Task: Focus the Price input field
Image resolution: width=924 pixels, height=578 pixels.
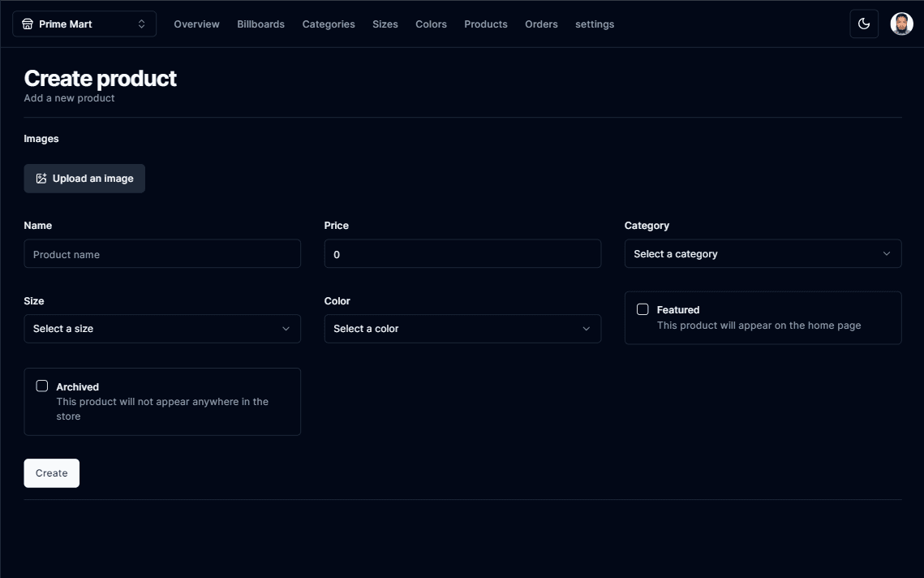Action: pos(462,254)
